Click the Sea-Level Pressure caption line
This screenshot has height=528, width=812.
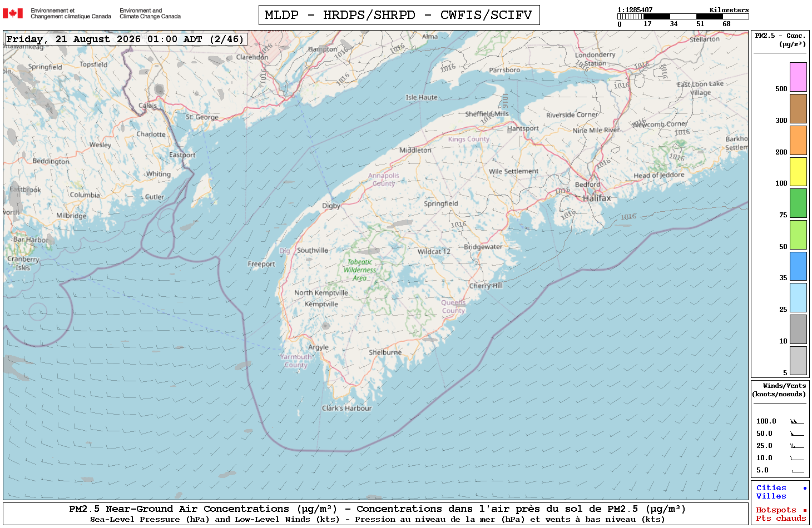click(x=377, y=519)
